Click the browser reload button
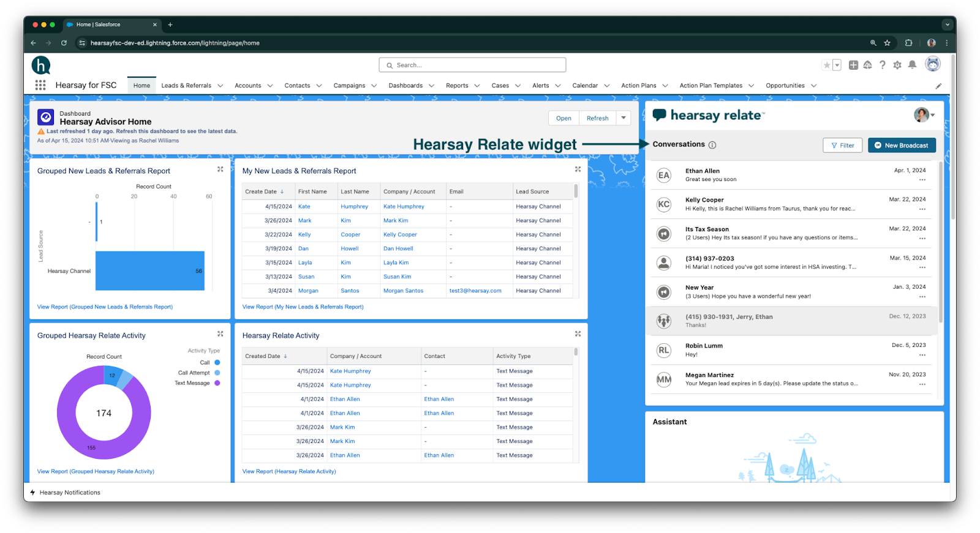 (x=64, y=43)
